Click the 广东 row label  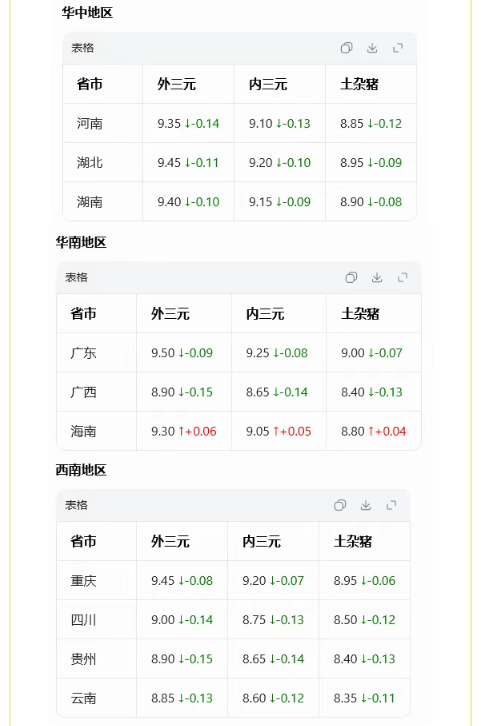pyautogui.click(x=83, y=353)
